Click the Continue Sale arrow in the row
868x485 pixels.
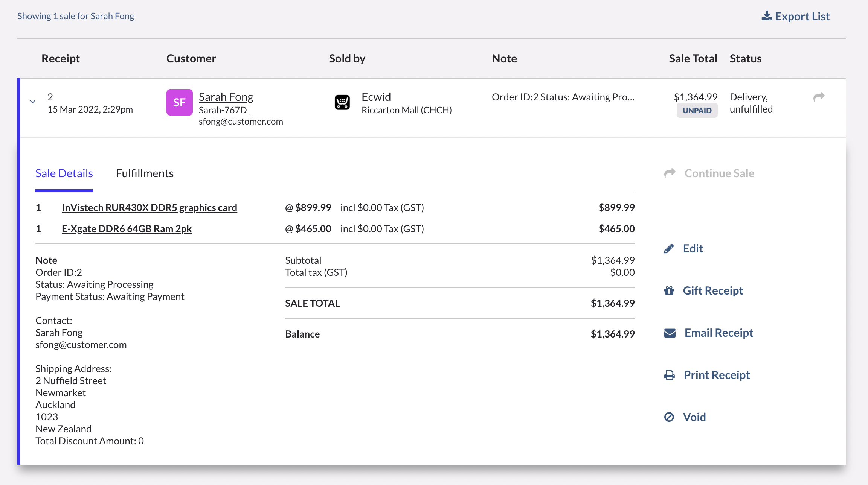[x=819, y=97]
